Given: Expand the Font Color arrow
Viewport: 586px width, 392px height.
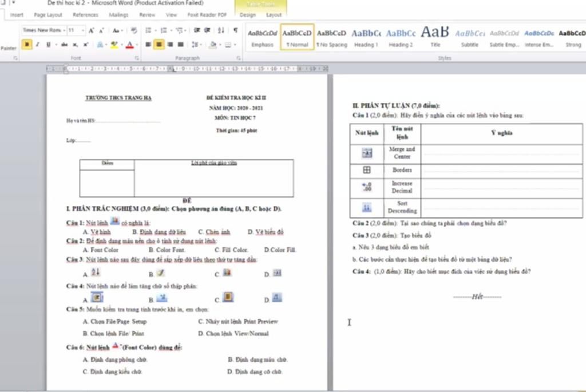Looking at the screenshot, I should pos(137,45).
